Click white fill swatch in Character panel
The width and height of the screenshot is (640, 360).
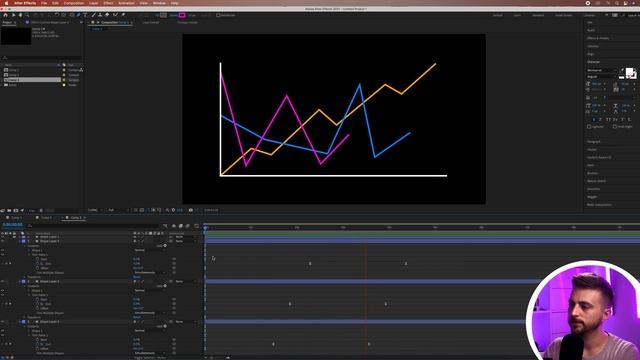point(629,72)
